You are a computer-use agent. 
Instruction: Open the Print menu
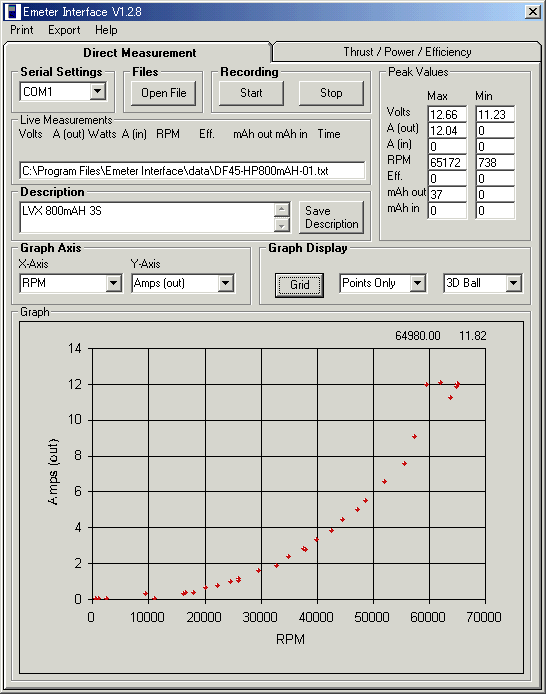coord(22,30)
